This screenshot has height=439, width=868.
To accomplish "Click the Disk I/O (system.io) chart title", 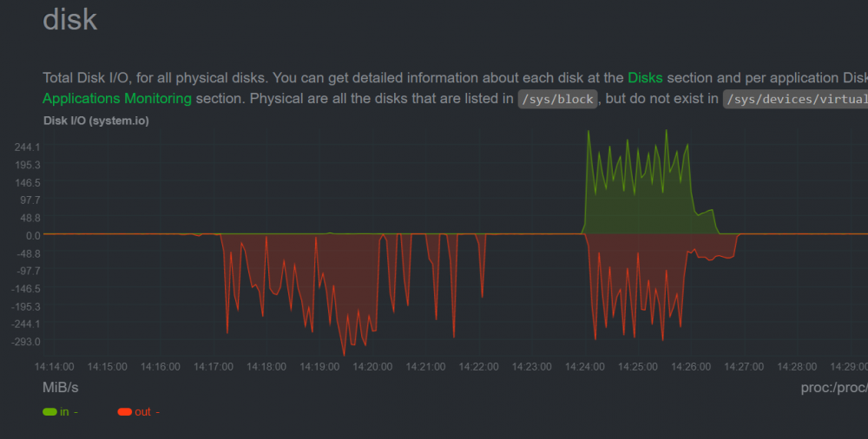I will click(95, 120).
